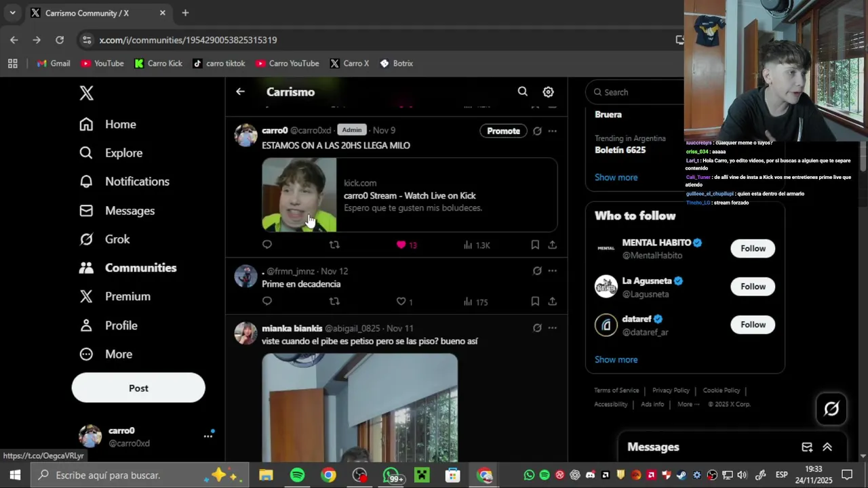Screen dimensions: 868x488
Task: Open the Terms of Service link
Action: pos(616,390)
